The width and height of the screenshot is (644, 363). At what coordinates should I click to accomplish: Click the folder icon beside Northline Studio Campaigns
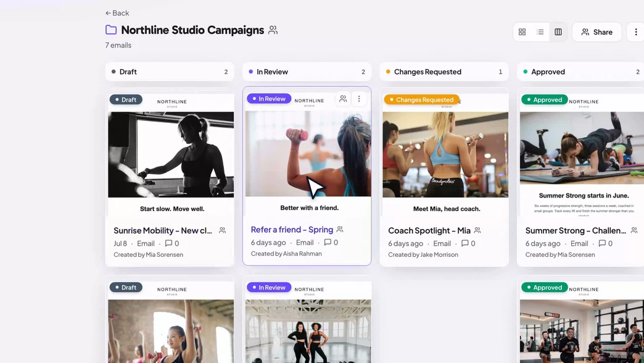coord(111,30)
